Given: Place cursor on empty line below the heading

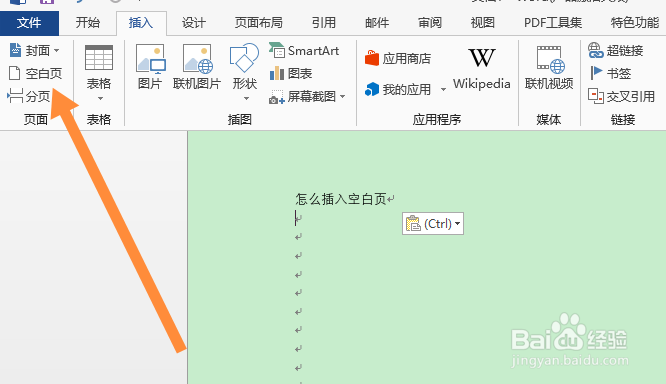Looking at the screenshot, I should pyautogui.click(x=299, y=218).
